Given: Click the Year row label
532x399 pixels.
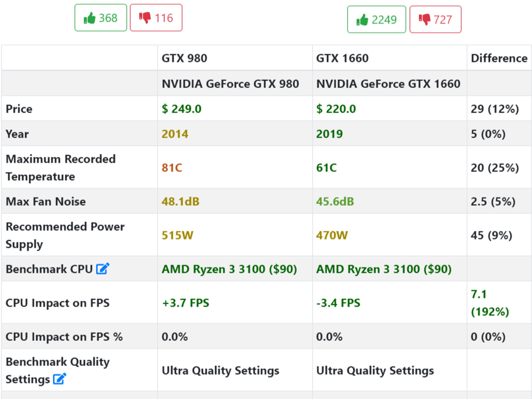Looking at the screenshot, I should click(x=17, y=134).
